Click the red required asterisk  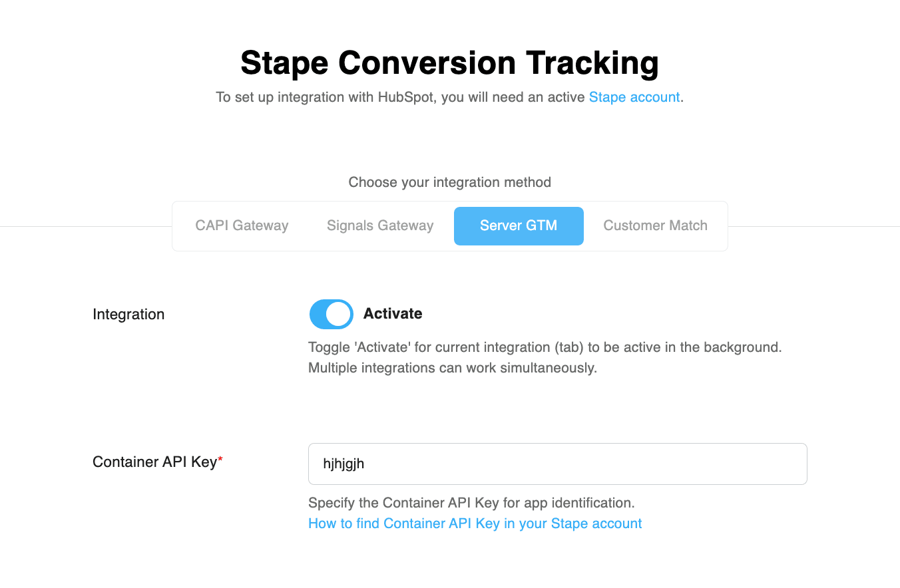pyautogui.click(x=220, y=460)
